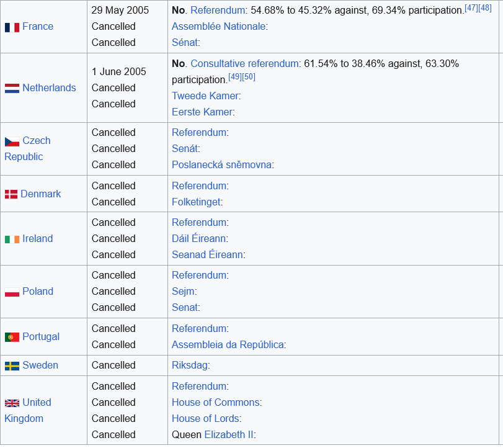Image resolution: width=503 pixels, height=448 pixels.
Task: Open the Czech Senát link
Action: (185, 148)
